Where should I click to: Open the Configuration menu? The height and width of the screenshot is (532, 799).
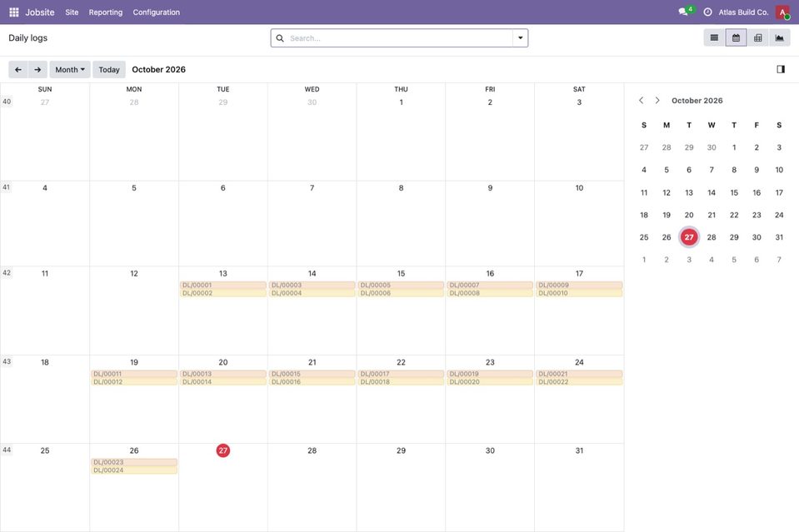point(157,12)
